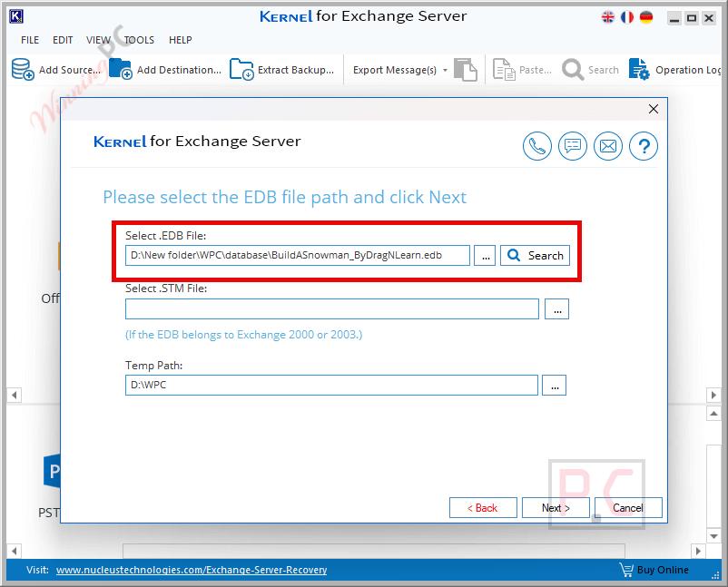Open the help question mark icon

pyautogui.click(x=644, y=146)
